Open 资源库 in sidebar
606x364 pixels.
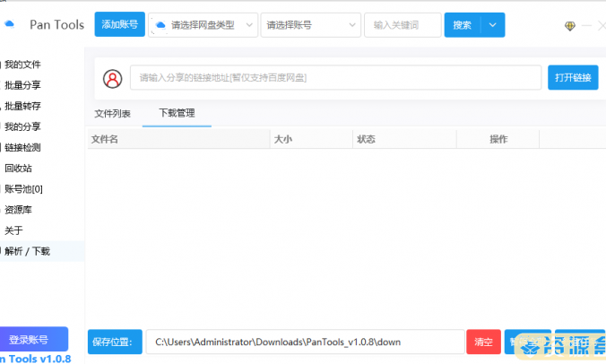(x=18, y=210)
